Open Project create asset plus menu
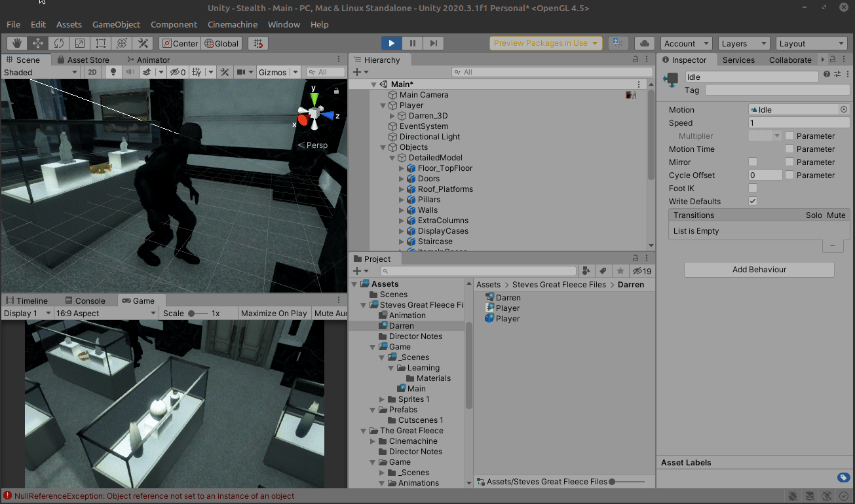855x504 pixels. pyautogui.click(x=359, y=271)
